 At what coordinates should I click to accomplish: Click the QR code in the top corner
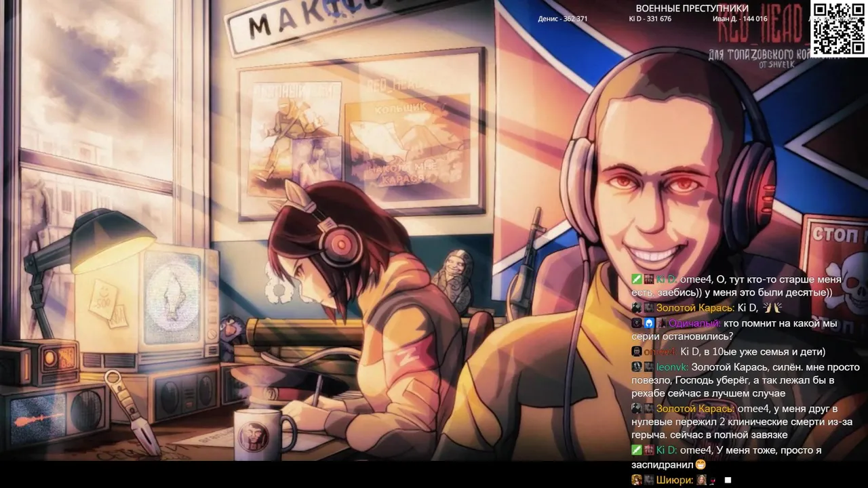coord(838,28)
